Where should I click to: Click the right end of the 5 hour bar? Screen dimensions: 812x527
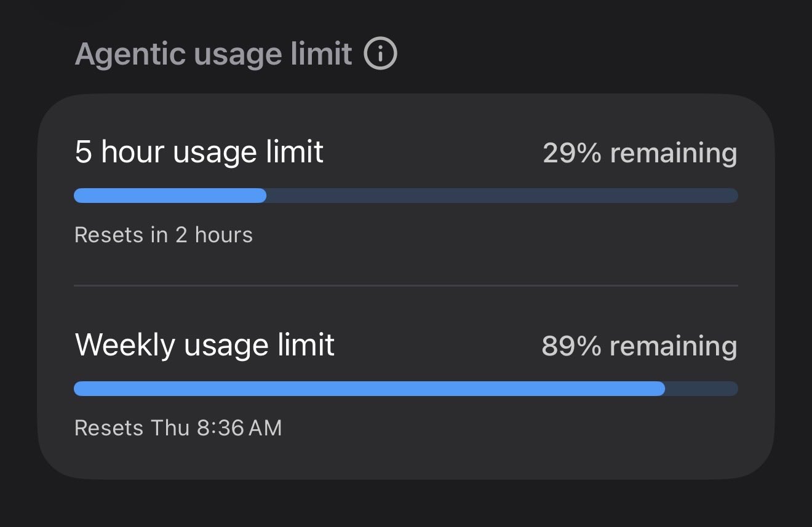pos(732,196)
